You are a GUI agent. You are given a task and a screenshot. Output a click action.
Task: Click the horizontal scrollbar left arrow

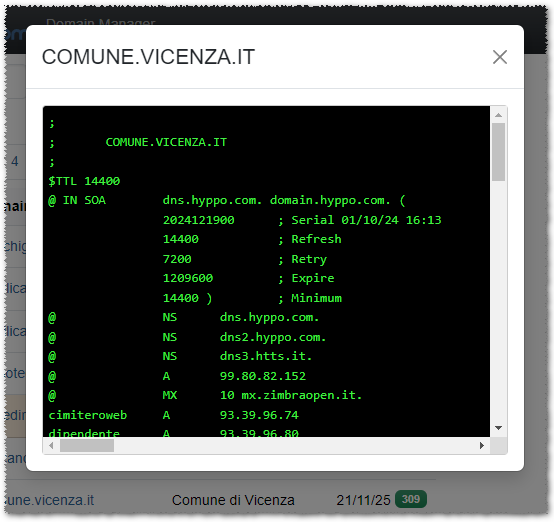point(51,445)
